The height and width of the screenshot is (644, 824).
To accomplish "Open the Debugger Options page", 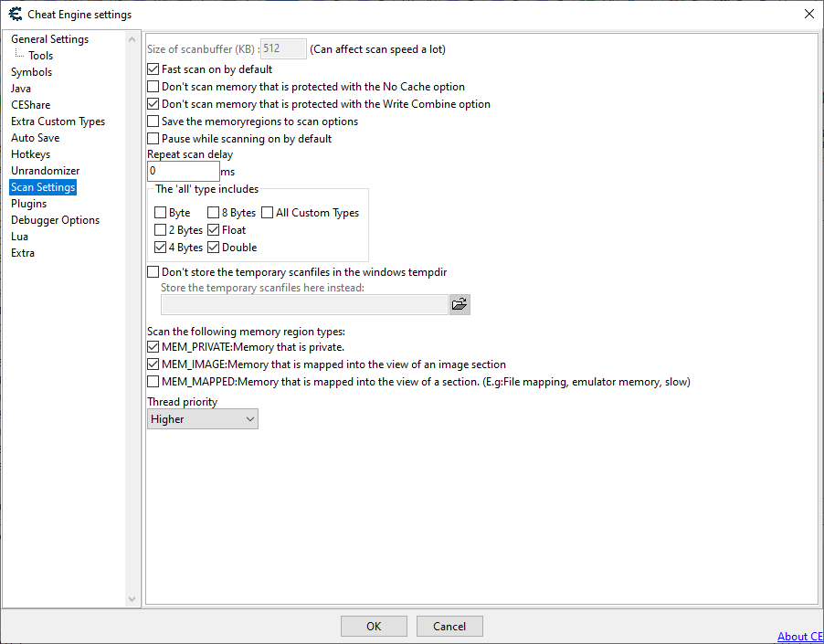I will pos(55,220).
